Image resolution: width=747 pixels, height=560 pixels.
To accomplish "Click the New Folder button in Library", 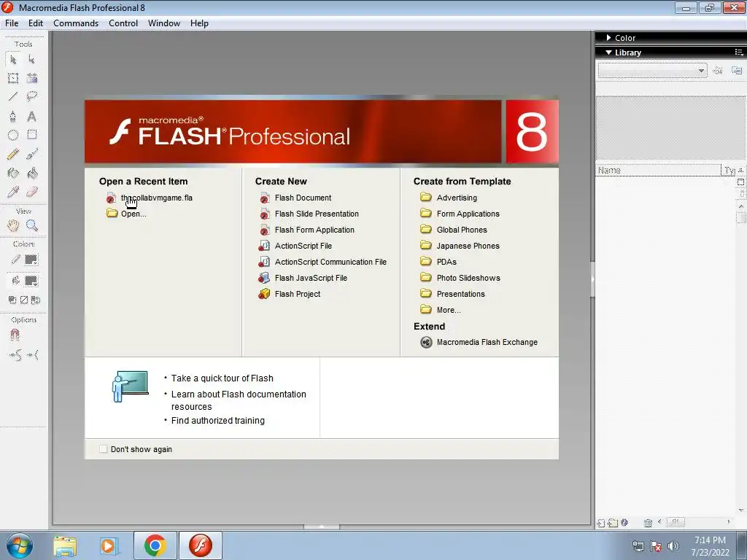I will pyautogui.click(x=613, y=523).
